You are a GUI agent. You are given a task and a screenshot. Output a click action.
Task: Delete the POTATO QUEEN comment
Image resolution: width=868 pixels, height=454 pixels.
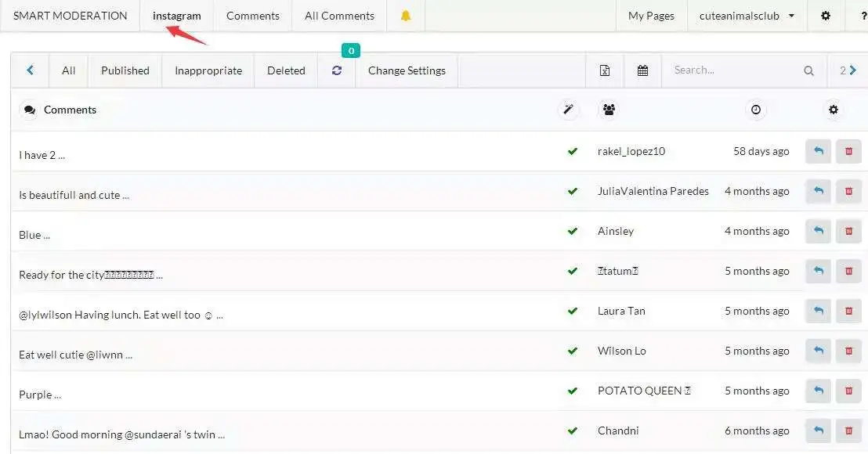(x=848, y=391)
